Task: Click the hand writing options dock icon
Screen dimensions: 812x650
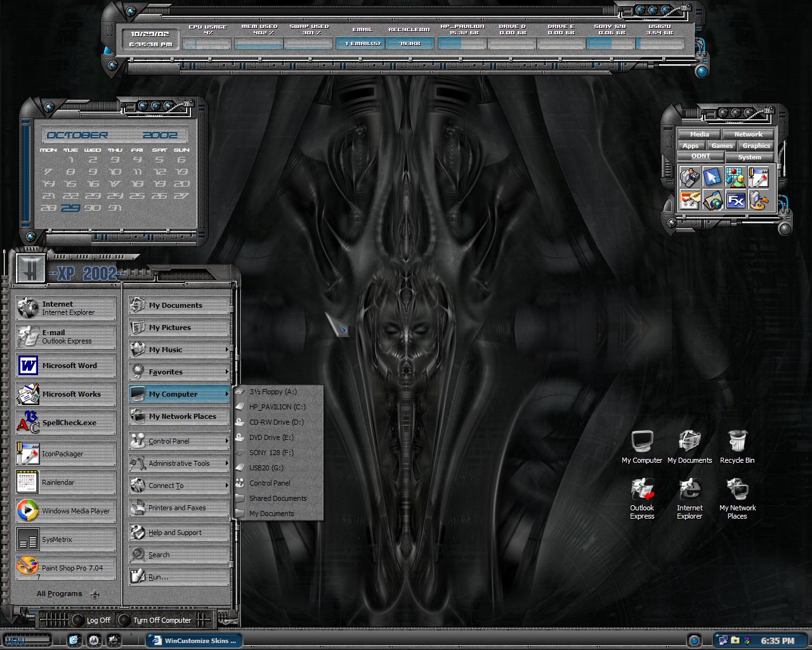Action: pos(690,200)
